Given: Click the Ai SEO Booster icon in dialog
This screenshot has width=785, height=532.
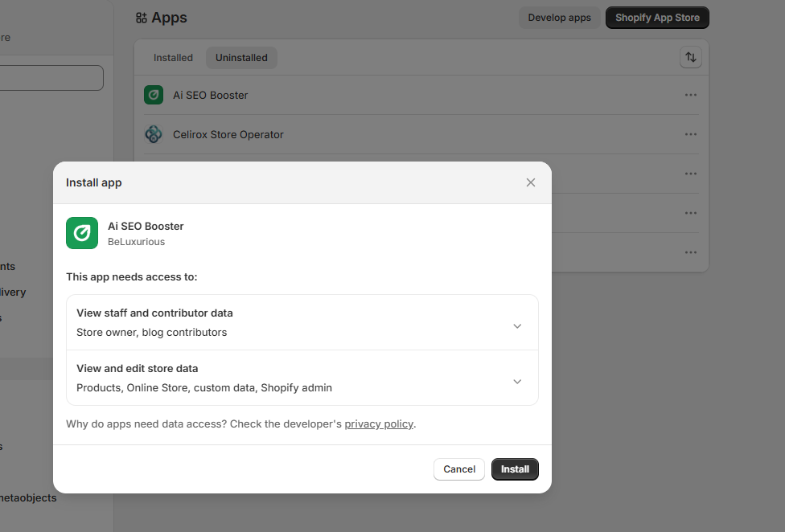Looking at the screenshot, I should coord(82,233).
